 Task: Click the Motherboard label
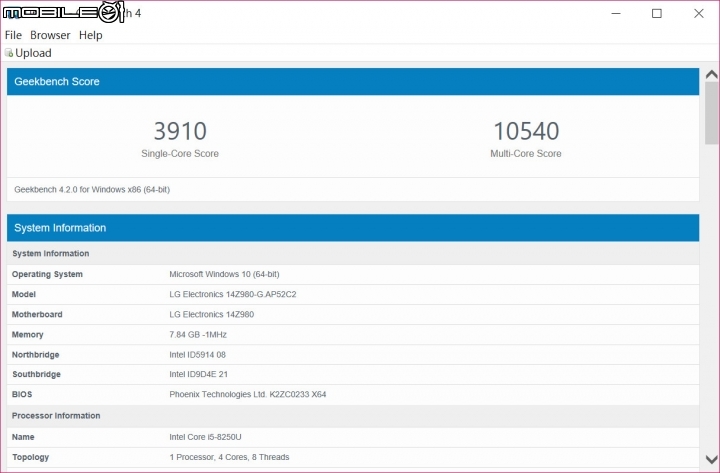(37, 315)
